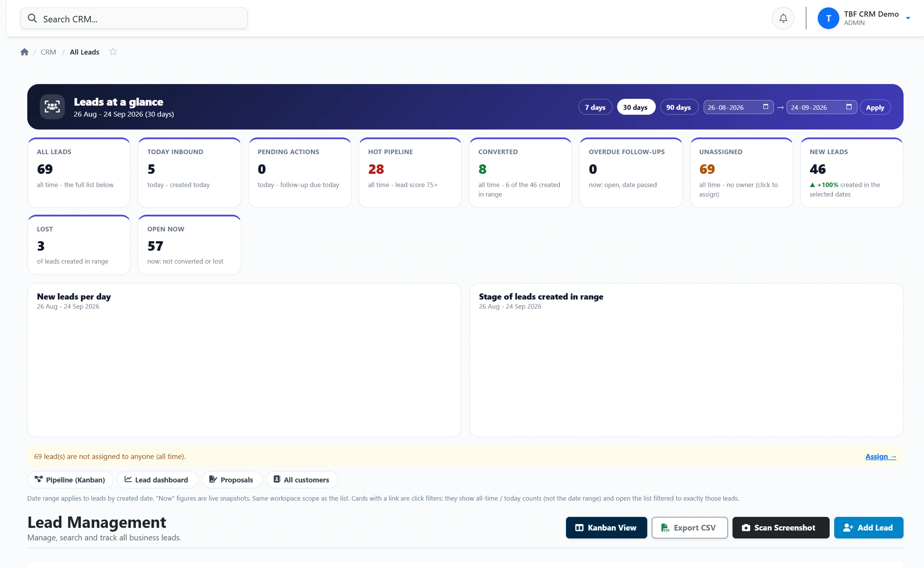This screenshot has height=568, width=924.
Task: Click the unassigned leads warning text
Action: coord(110,456)
